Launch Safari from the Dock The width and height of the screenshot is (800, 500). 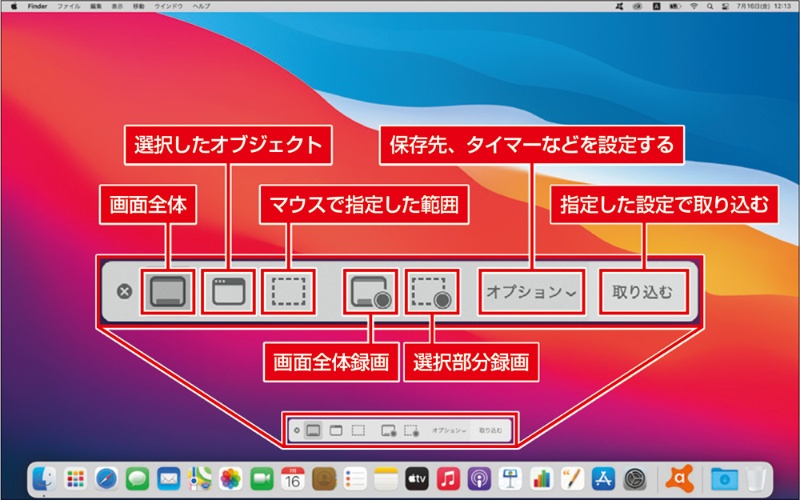(x=107, y=479)
